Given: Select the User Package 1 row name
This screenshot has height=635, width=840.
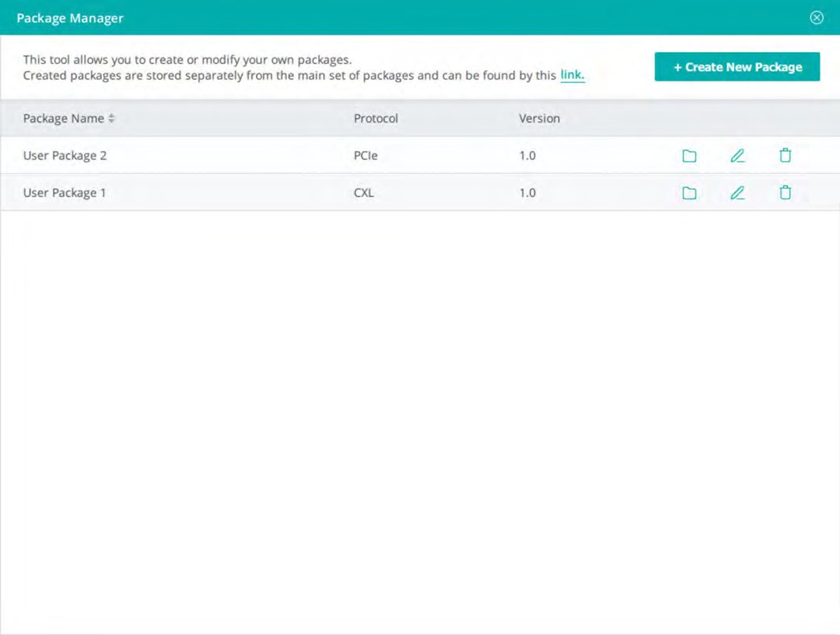Looking at the screenshot, I should (x=64, y=193).
